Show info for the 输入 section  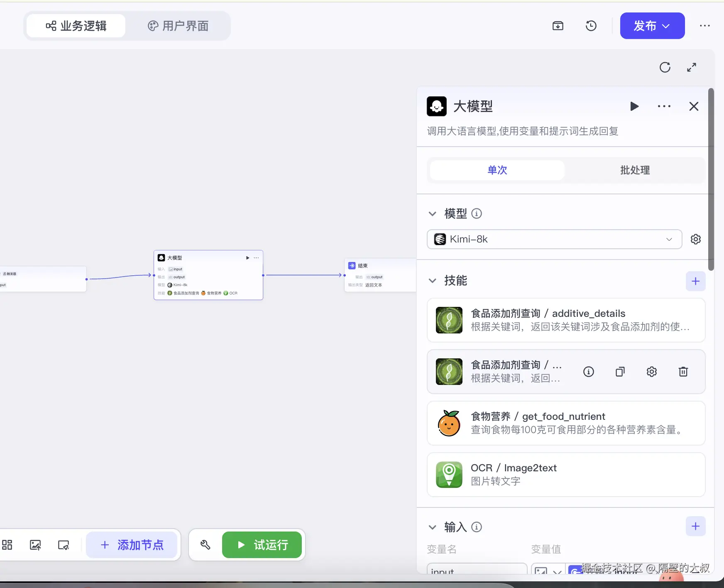click(x=477, y=527)
